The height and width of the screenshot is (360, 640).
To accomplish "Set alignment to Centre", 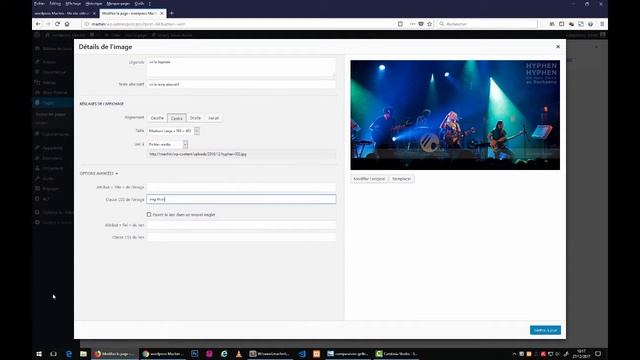I will (x=176, y=118).
